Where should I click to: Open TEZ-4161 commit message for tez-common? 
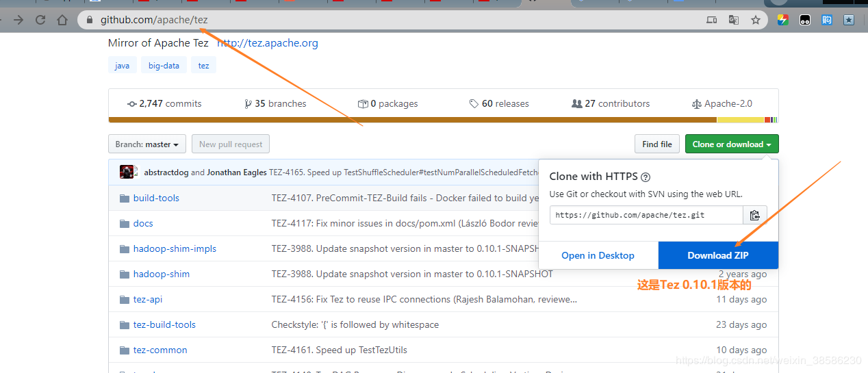340,350
